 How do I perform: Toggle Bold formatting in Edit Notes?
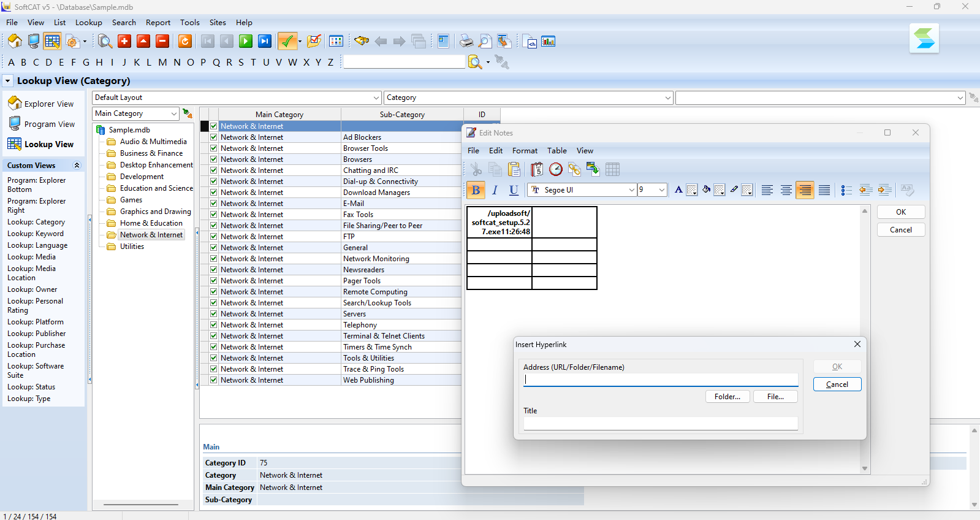point(476,190)
